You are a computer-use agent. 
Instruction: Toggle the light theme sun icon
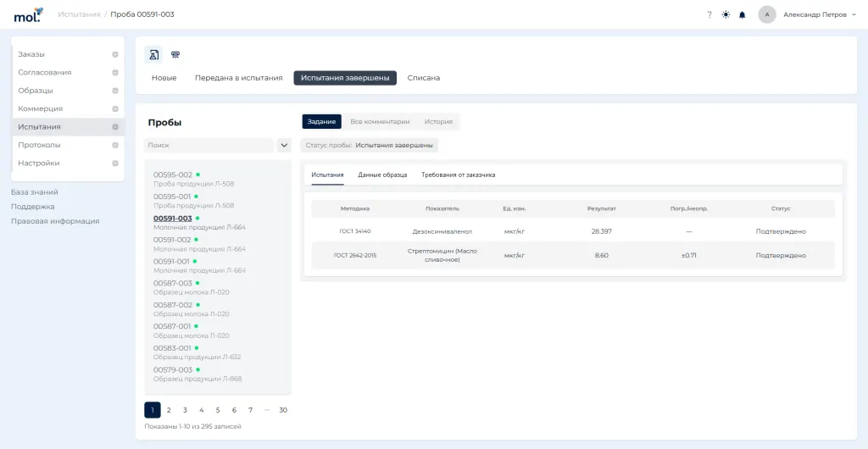[x=726, y=15]
